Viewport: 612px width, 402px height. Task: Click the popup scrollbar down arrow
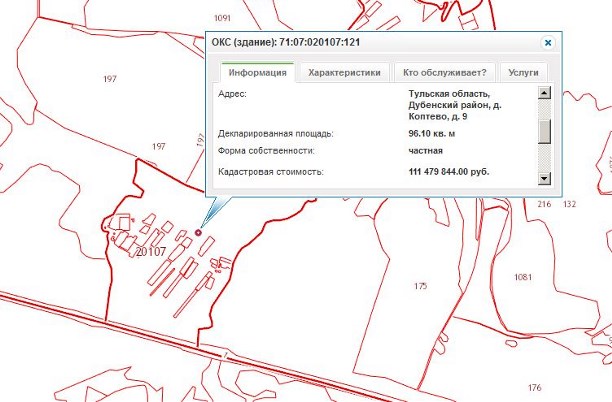click(x=545, y=178)
